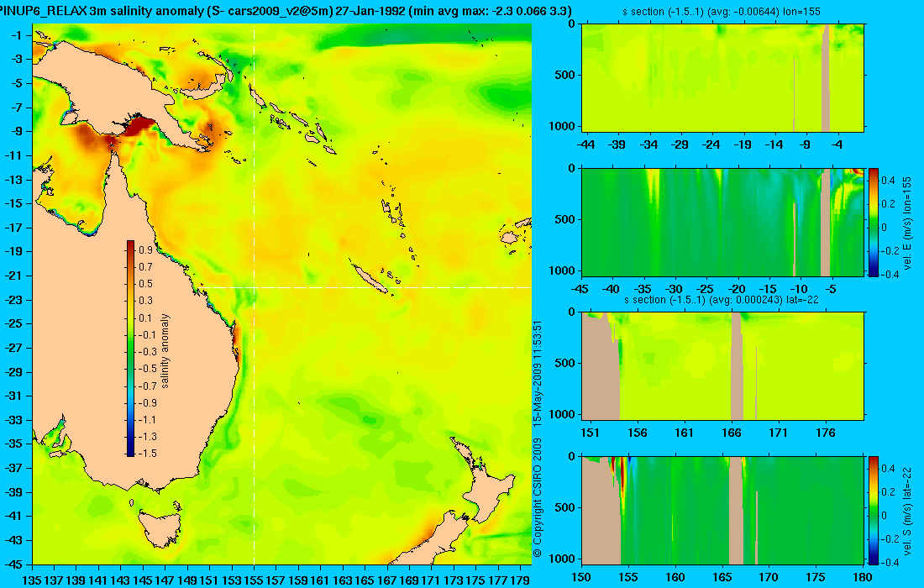Click the 0.4 tick on vel. E colorbar

(x=888, y=180)
